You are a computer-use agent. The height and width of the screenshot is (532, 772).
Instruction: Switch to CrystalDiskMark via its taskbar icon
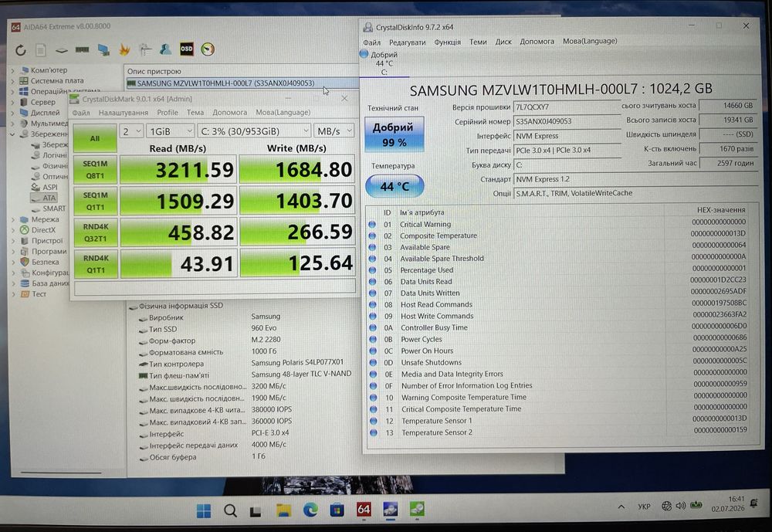(x=417, y=509)
